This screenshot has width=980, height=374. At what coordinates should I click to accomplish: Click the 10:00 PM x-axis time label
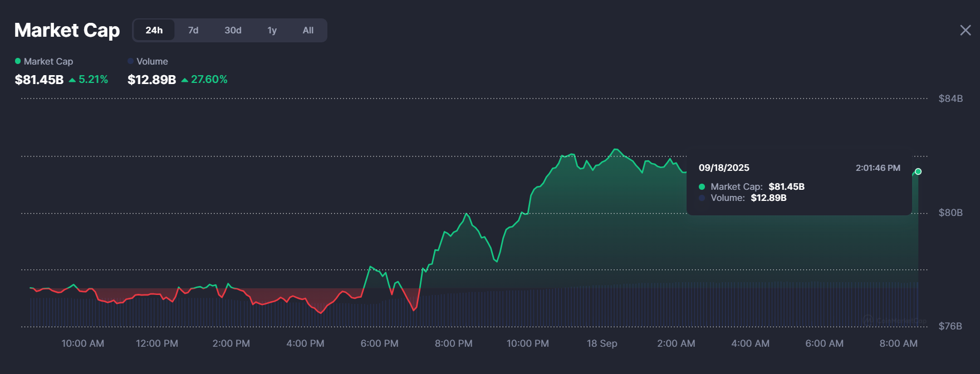pyautogui.click(x=527, y=343)
